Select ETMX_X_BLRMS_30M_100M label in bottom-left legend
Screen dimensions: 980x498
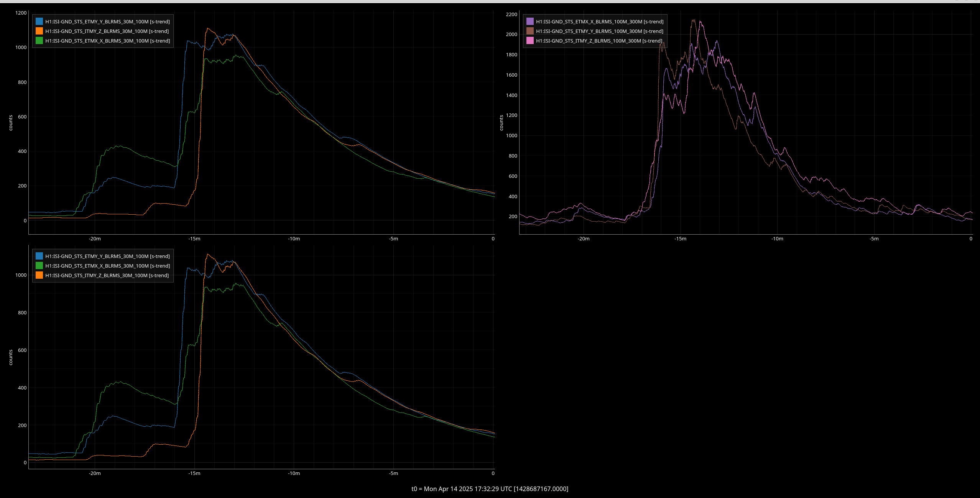tap(108, 266)
